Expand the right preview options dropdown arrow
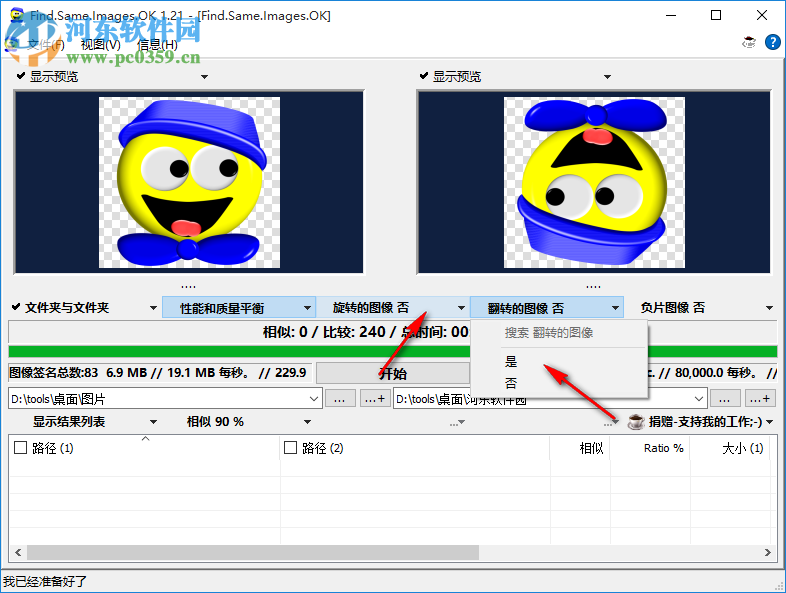 608,77
